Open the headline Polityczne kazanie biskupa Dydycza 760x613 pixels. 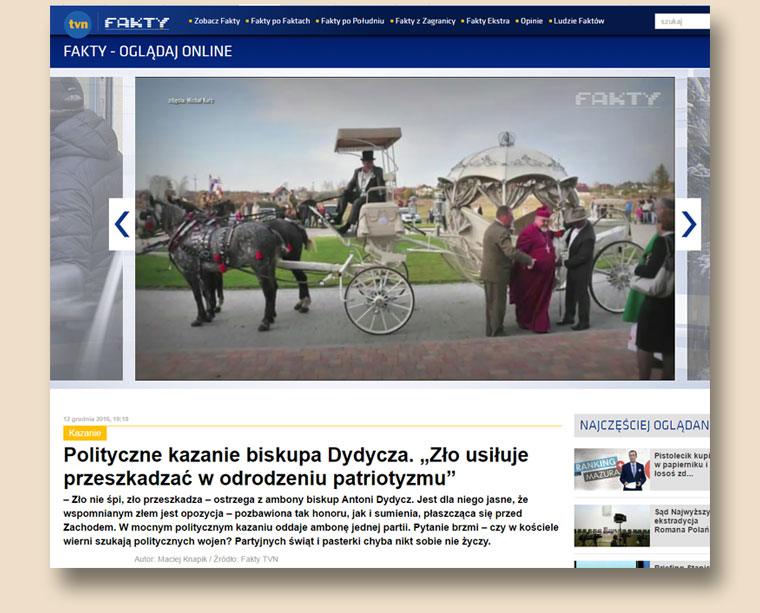pos(296,466)
